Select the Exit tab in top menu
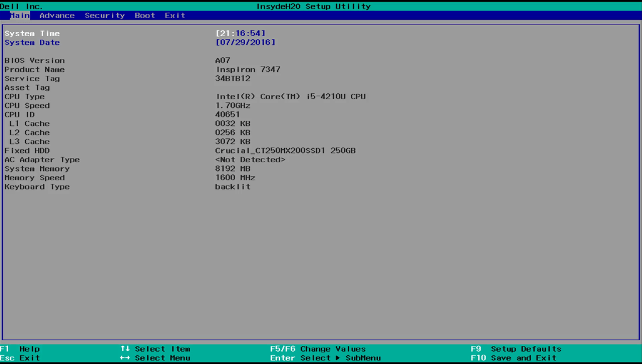This screenshot has height=364, width=642. tap(175, 16)
